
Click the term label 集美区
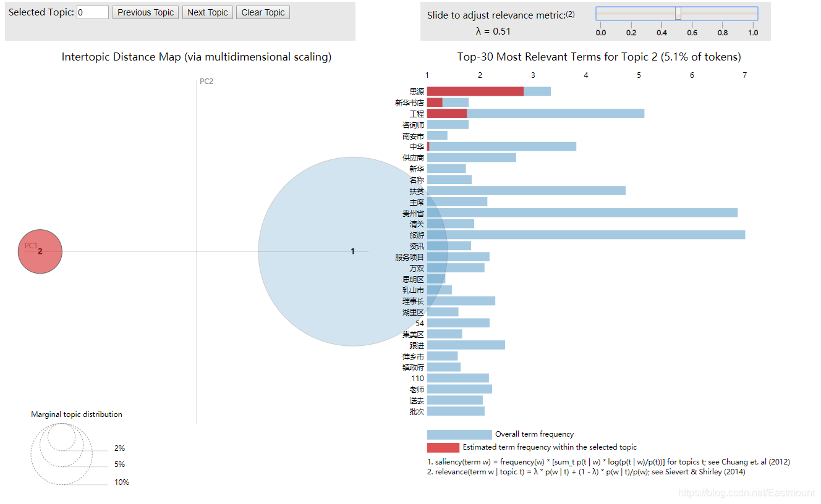[414, 334]
